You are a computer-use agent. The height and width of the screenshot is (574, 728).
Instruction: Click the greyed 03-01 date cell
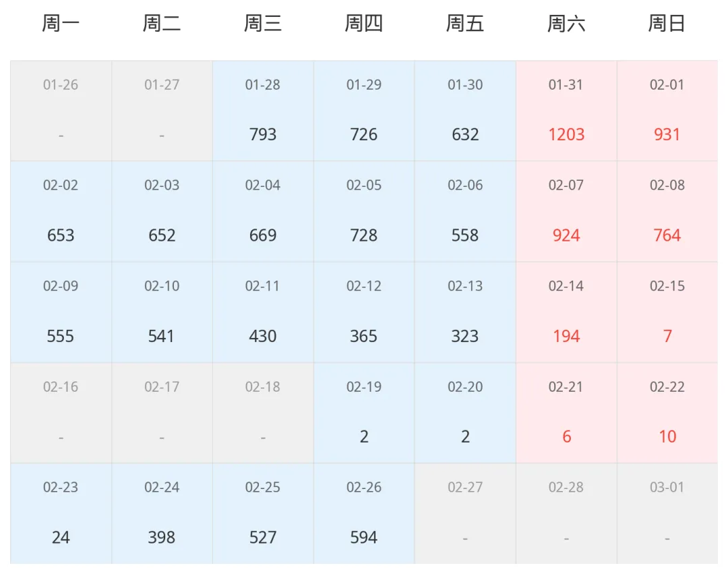click(x=667, y=513)
